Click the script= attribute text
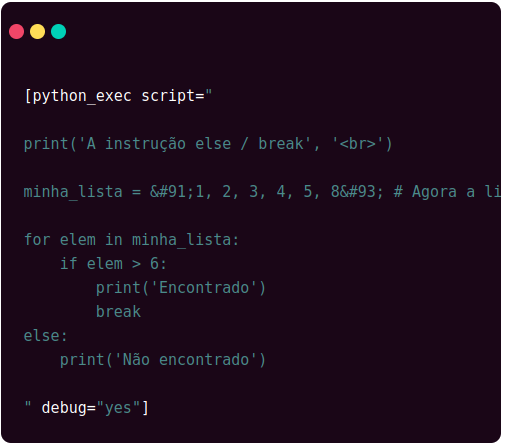The image size is (505, 444). [x=173, y=96]
